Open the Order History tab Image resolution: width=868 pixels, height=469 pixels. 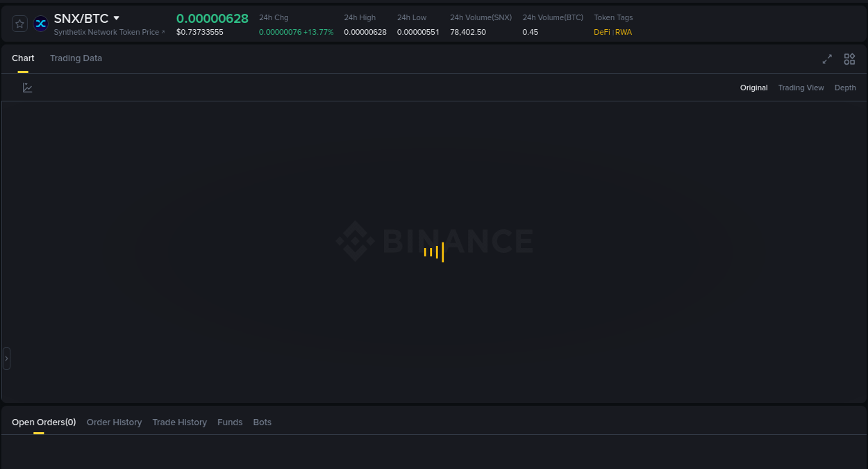tap(114, 422)
